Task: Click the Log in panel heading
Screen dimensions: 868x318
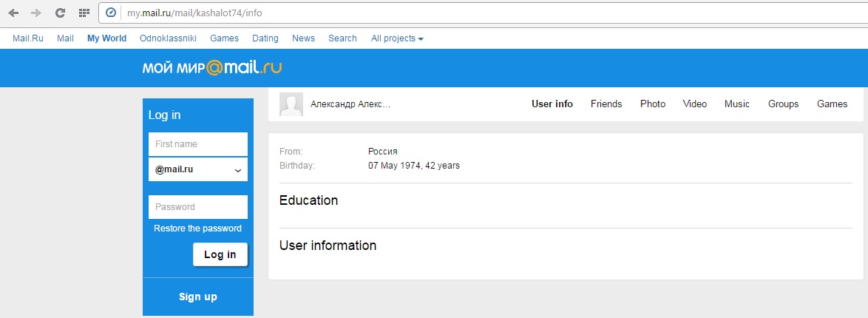Action: pyautogui.click(x=164, y=115)
